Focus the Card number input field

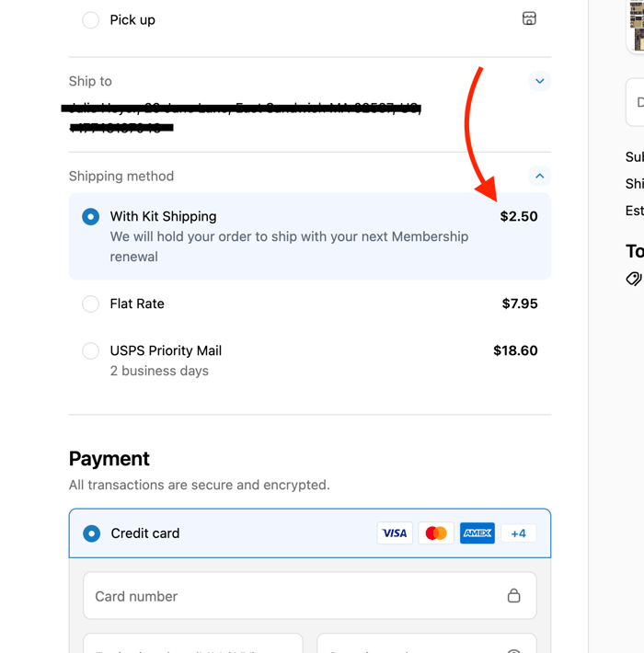click(x=294, y=596)
